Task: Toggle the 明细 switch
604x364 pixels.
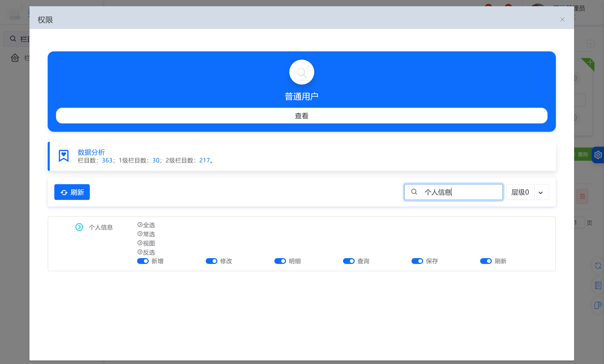Action: pyautogui.click(x=280, y=261)
